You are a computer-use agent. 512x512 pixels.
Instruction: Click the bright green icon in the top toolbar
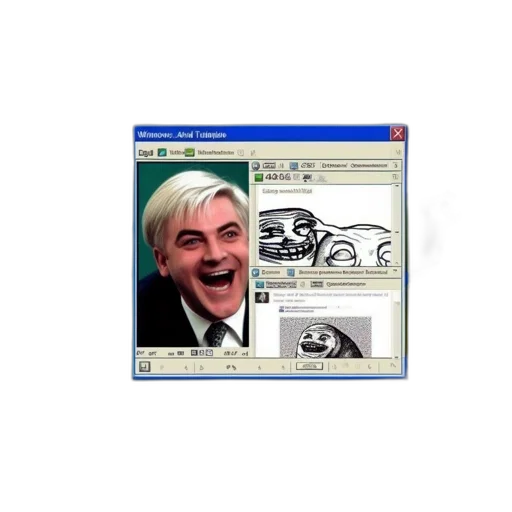click(189, 152)
